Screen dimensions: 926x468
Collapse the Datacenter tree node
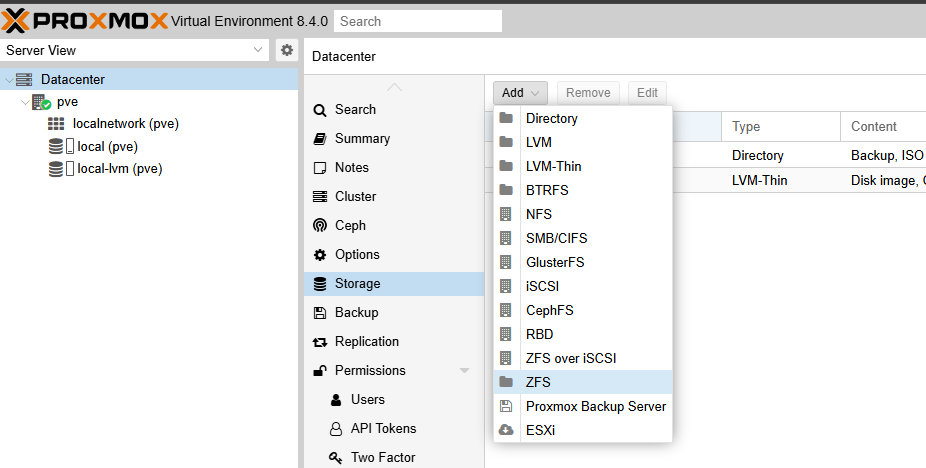9,80
